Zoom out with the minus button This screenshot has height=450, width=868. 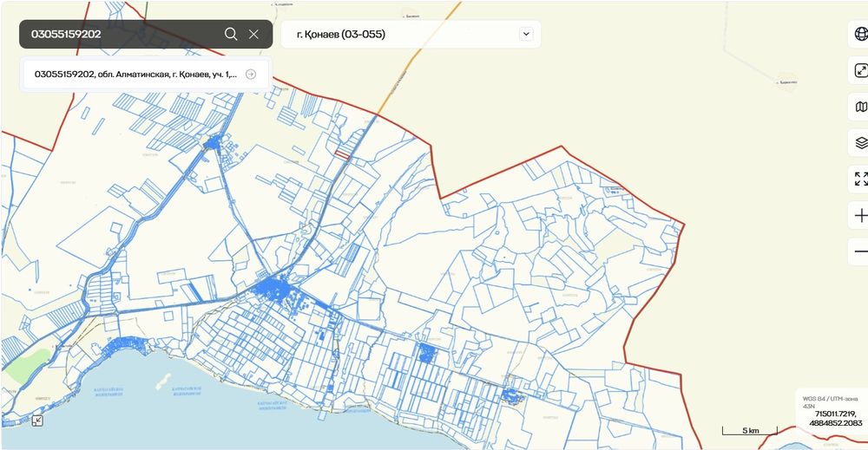(860, 251)
